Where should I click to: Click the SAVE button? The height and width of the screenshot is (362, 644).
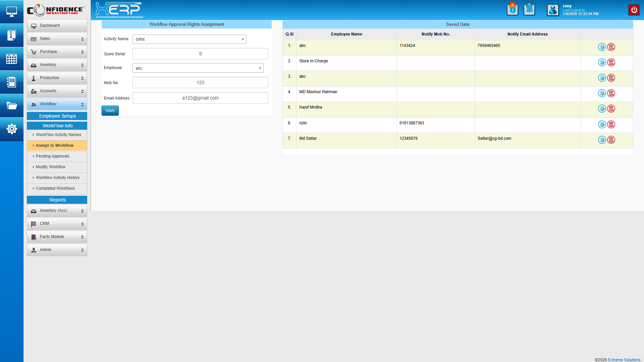click(110, 111)
